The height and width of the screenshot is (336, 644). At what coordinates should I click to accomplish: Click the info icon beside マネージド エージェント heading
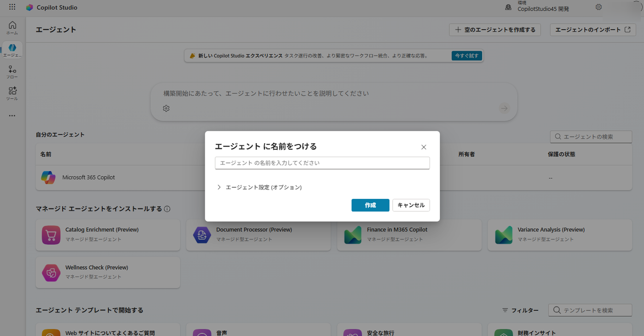167,209
